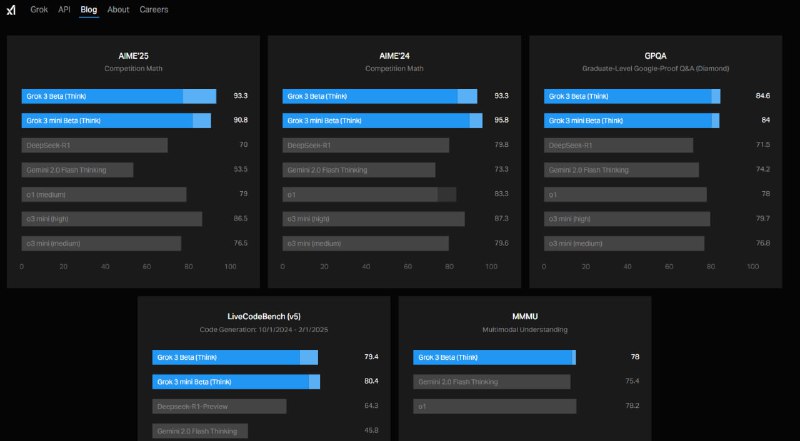Select Grok 3 mini Beta bar in LiveCodeBench
The width and height of the screenshot is (800, 441).
pos(236,382)
